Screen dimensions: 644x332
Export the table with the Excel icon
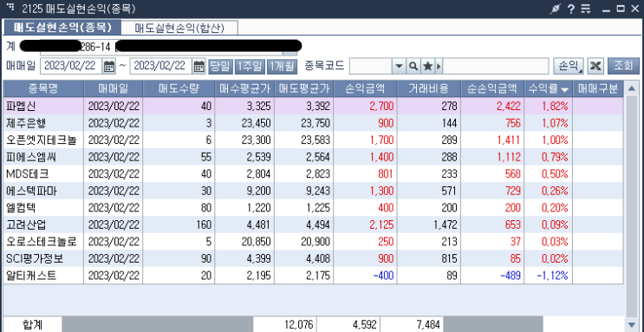pos(595,66)
